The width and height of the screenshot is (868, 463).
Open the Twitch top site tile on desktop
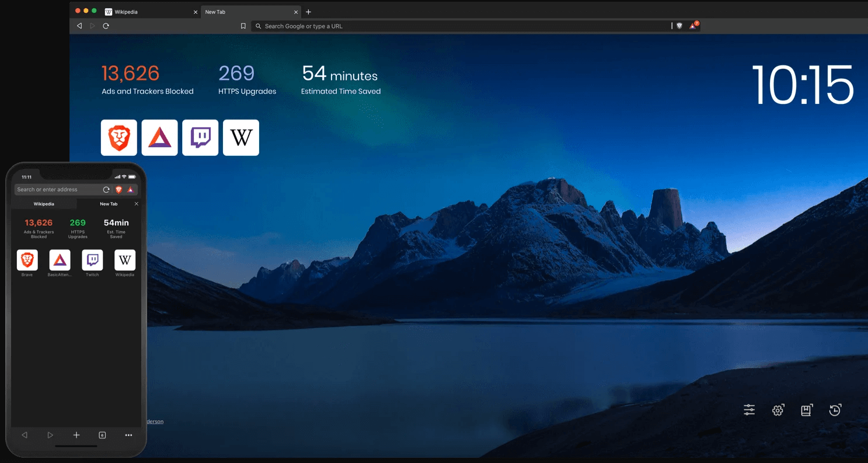pyautogui.click(x=200, y=138)
